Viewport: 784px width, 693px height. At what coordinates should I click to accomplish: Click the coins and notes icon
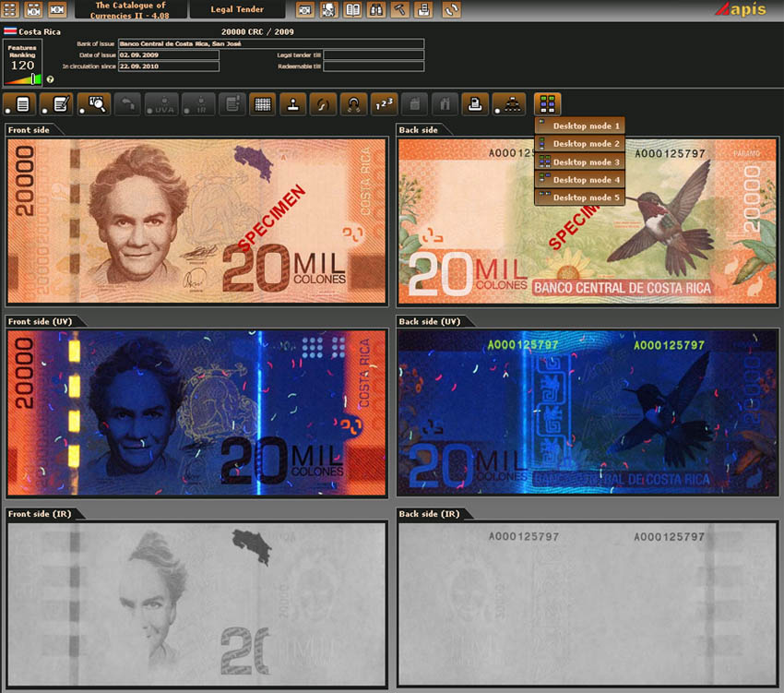click(x=328, y=9)
